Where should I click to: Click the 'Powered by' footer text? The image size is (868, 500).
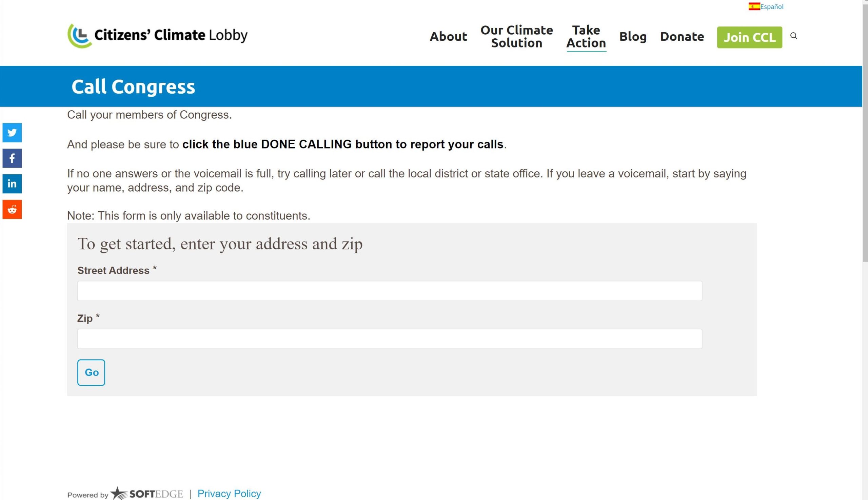[87, 495]
